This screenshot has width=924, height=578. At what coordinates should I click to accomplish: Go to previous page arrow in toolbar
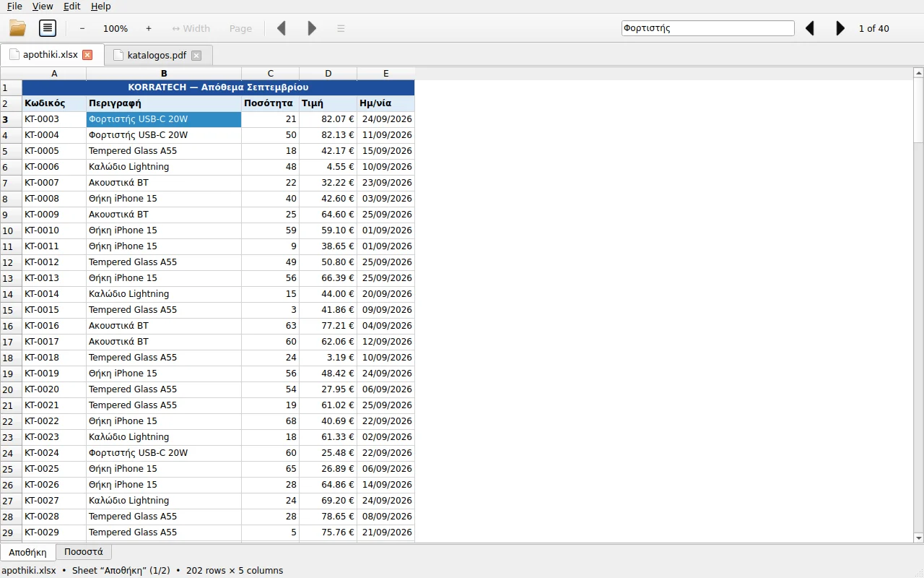[282, 28]
